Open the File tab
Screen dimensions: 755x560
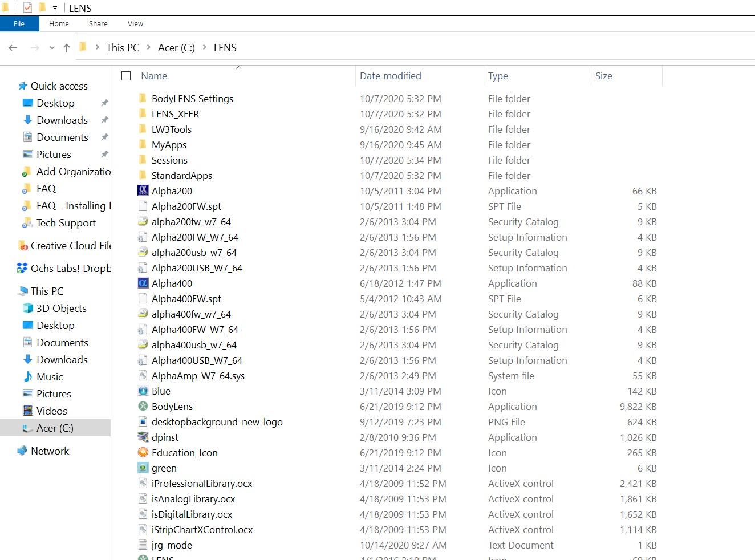(x=19, y=23)
